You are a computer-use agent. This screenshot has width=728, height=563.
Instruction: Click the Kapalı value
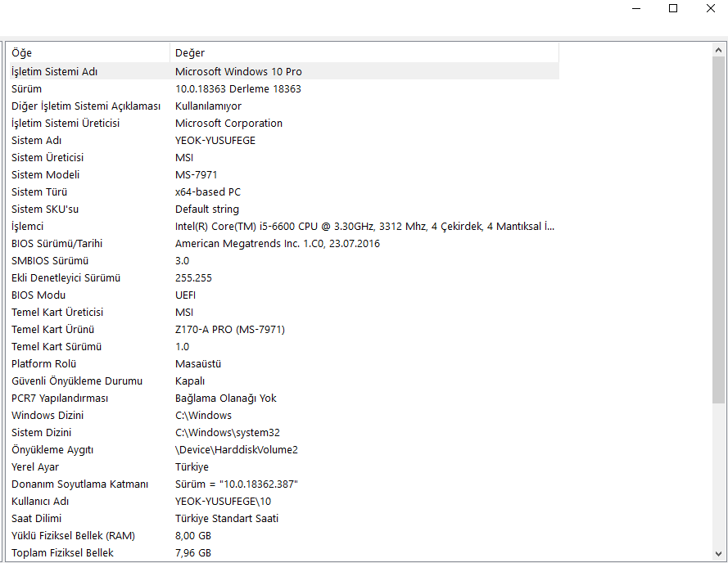190,381
